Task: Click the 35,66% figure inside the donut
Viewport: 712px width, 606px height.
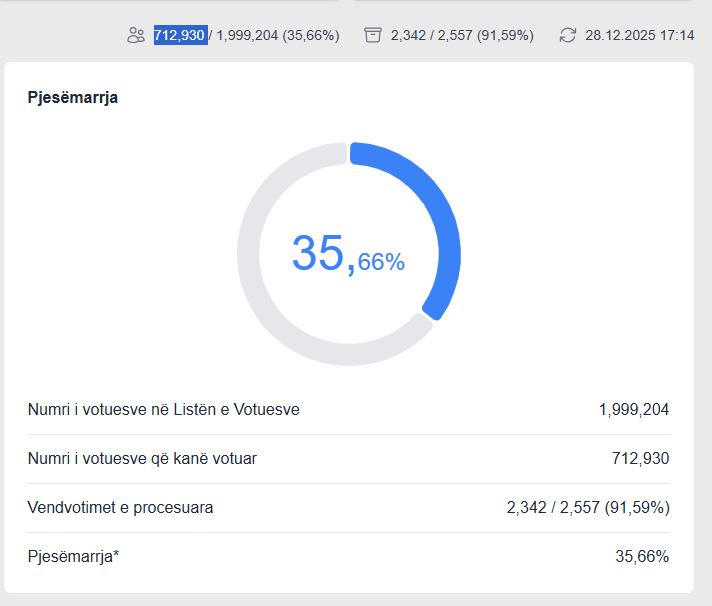Action: [348, 254]
